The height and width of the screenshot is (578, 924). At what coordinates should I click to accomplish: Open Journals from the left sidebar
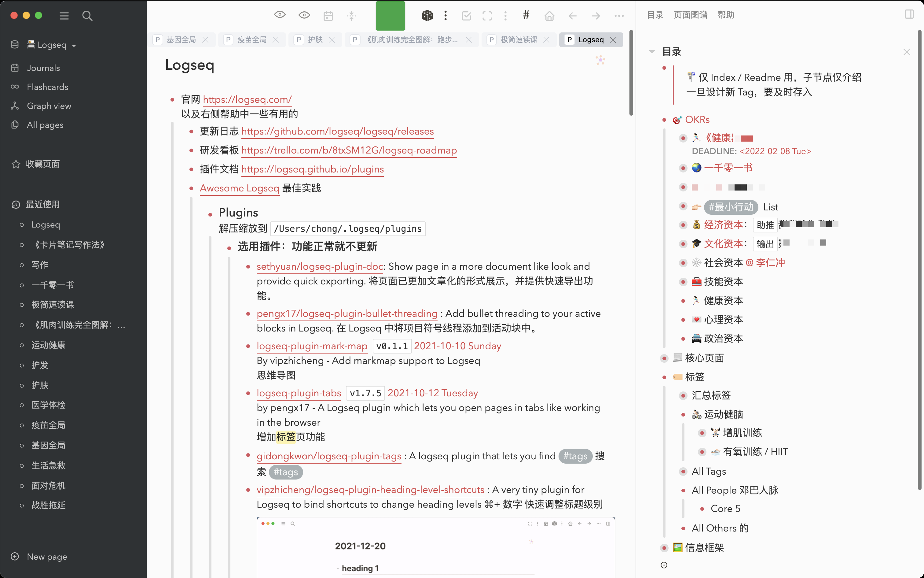click(x=43, y=68)
